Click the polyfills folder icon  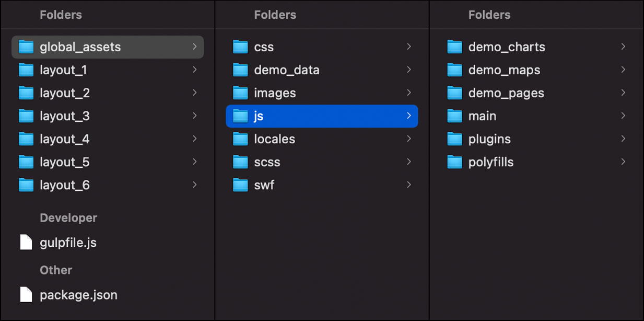[455, 162]
